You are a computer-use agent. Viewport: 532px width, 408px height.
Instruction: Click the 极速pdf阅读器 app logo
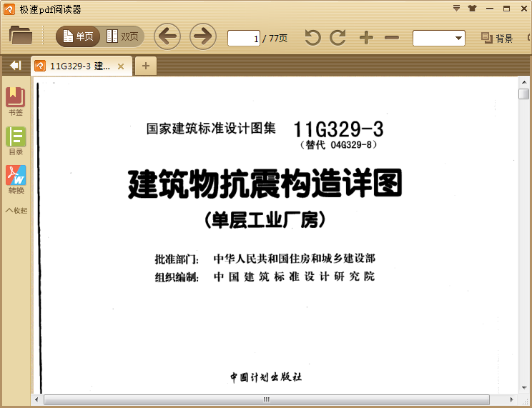point(9,9)
